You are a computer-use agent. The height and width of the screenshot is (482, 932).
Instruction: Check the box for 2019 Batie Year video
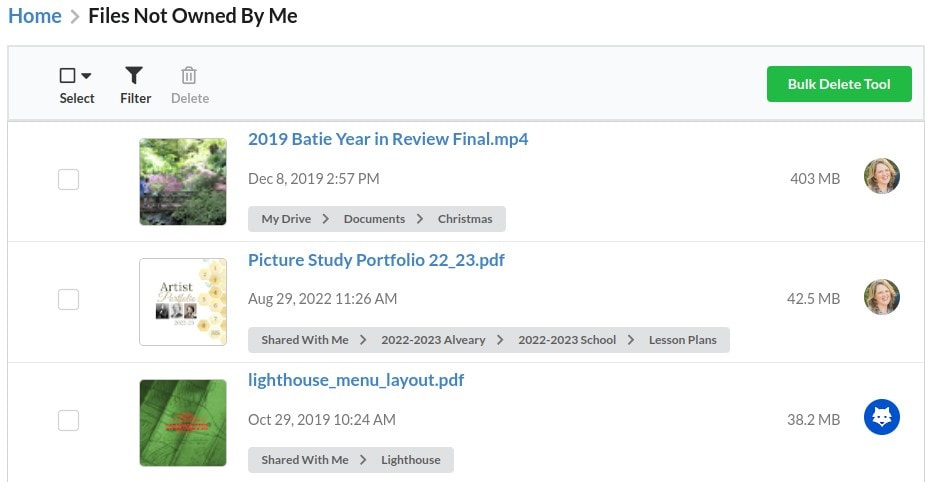[68, 179]
